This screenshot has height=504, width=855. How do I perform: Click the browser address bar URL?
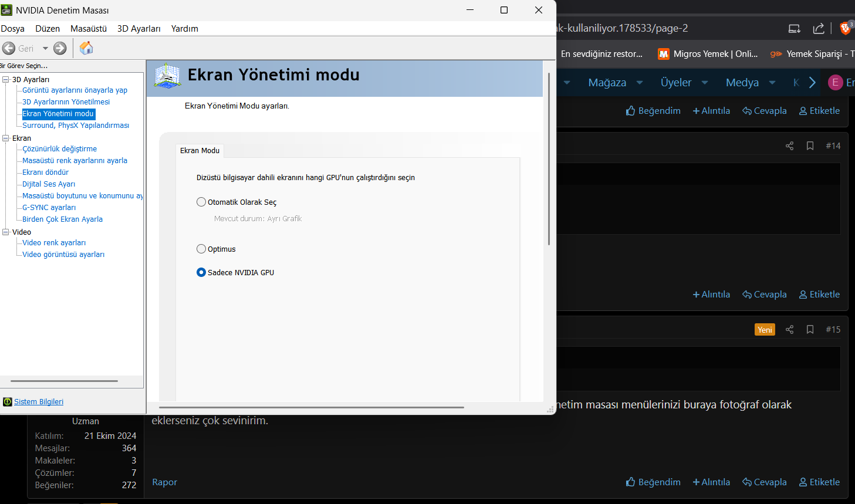(x=622, y=28)
